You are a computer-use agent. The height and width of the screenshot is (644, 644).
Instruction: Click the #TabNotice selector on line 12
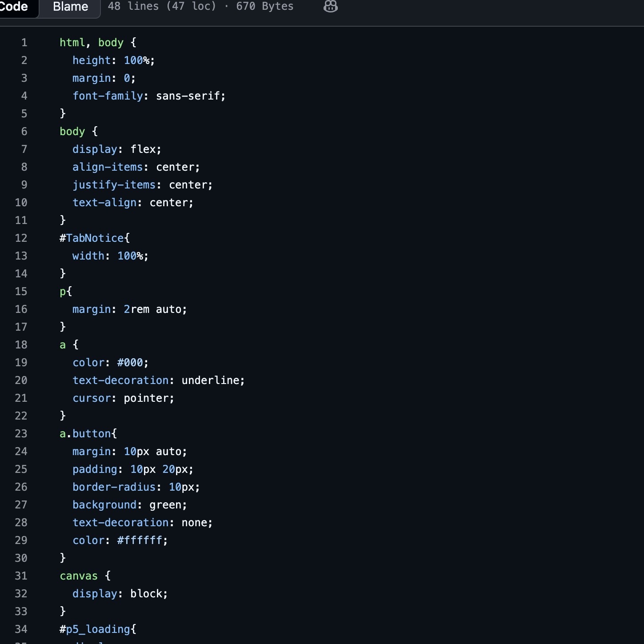coord(92,238)
